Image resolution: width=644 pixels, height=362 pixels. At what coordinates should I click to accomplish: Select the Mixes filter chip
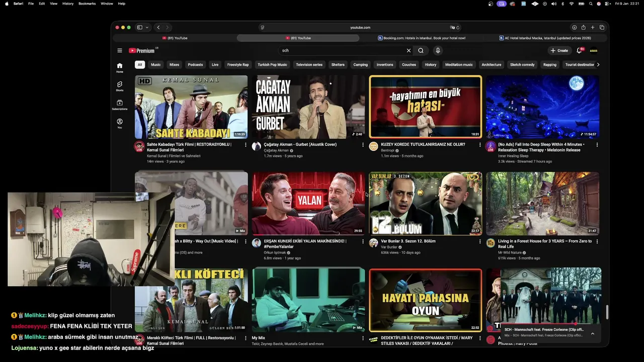174,64
